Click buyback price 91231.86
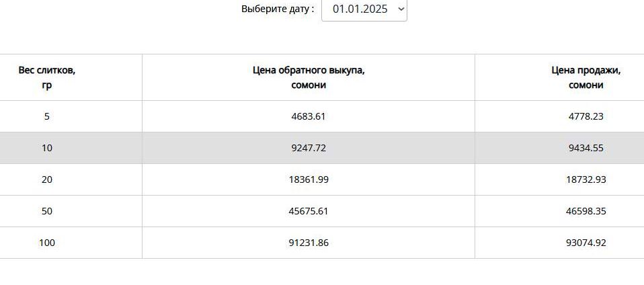The height and width of the screenshot is (285, 644). pos(309,243)
